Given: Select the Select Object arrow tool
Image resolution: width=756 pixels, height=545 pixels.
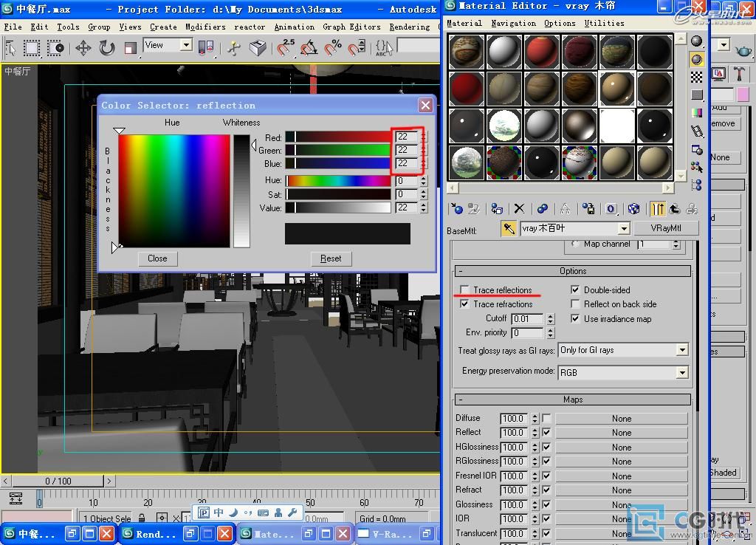Looking at the screenshot, I should pyautogui.click(x=10, y=48).
